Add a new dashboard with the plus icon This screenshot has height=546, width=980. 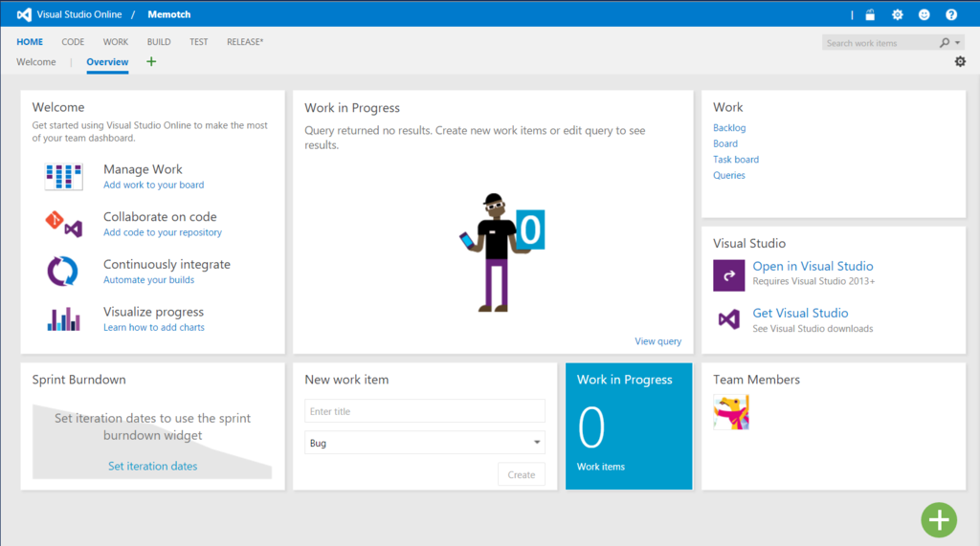tap(151, 61)
